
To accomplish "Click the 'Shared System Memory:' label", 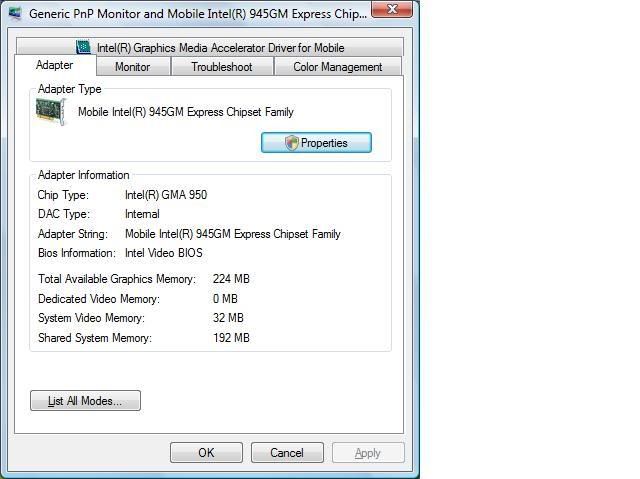I will tap(95, 338).
